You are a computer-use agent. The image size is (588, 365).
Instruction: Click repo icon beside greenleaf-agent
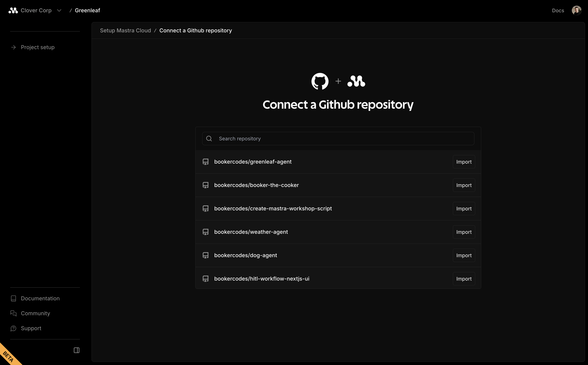(x=205, y=162)
